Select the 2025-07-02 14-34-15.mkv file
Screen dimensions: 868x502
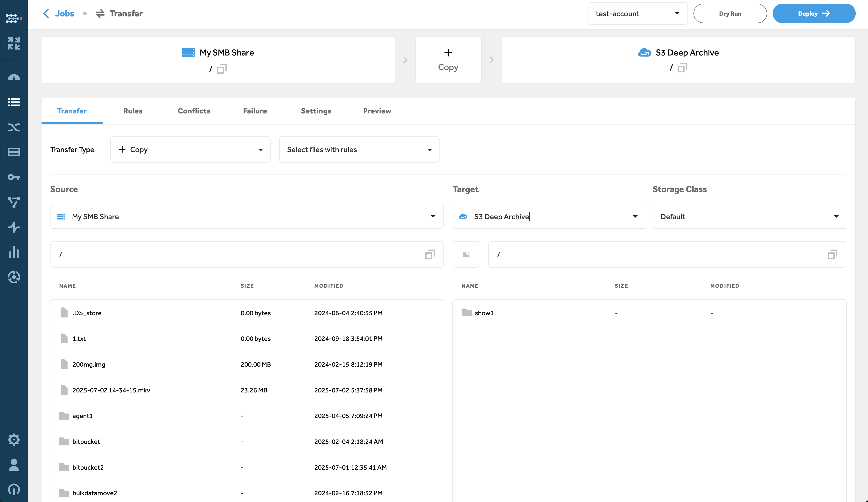coord(247,390)
